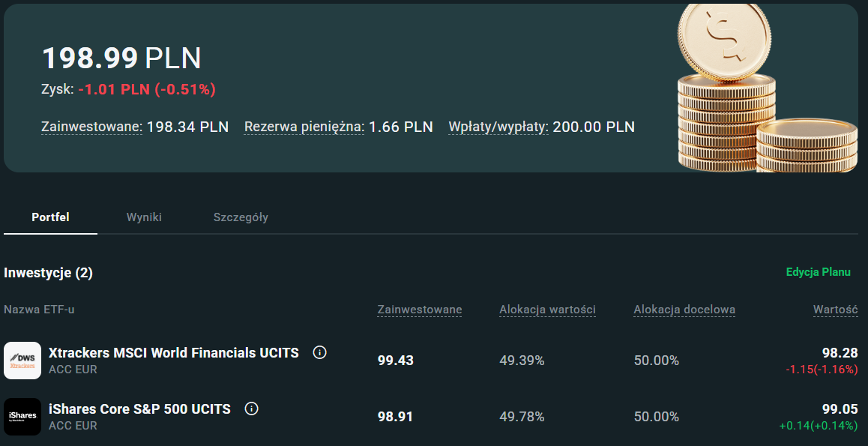Select the Szczegóły tab
Screen dimensions: 868x446
pyautogui.click(x=241, y=217)
